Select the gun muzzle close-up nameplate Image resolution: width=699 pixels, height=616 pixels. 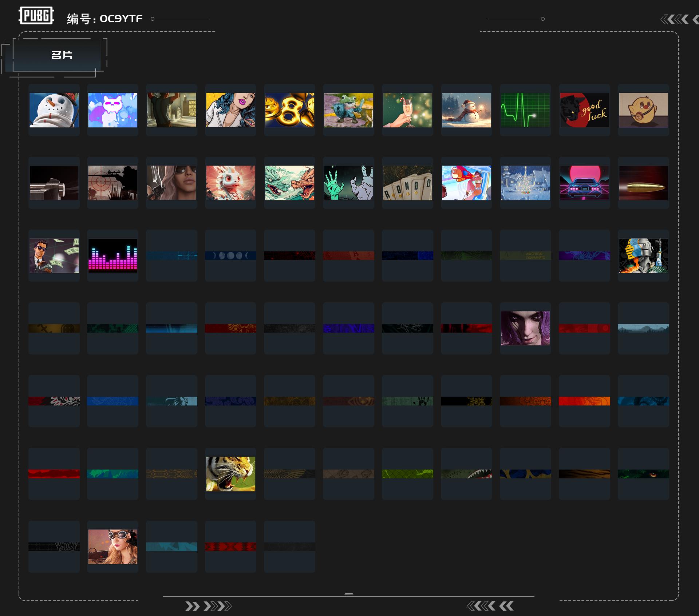54,183
